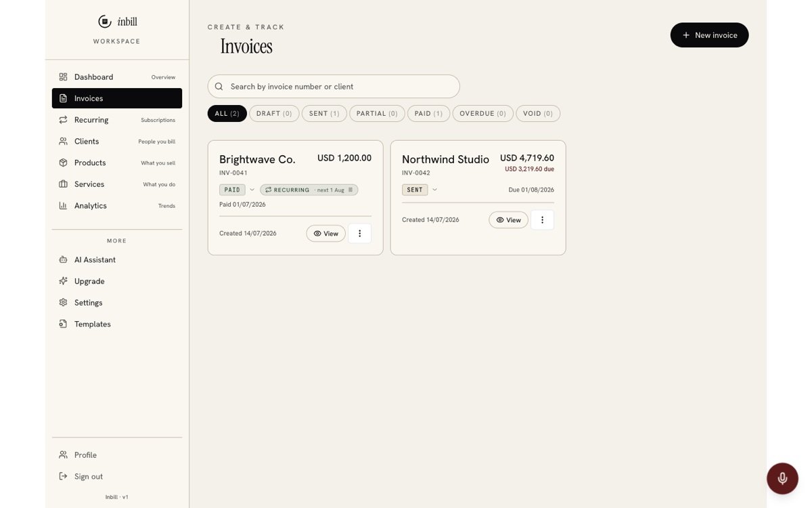Filter invoices by SENT (1)
This screenshot has height=508, width=812.
tap(324, 114)
